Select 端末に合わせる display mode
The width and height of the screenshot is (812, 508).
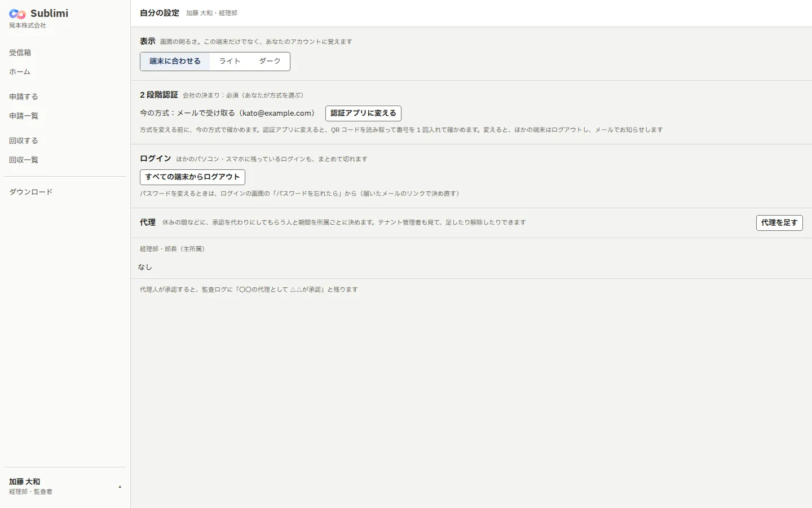175,62
